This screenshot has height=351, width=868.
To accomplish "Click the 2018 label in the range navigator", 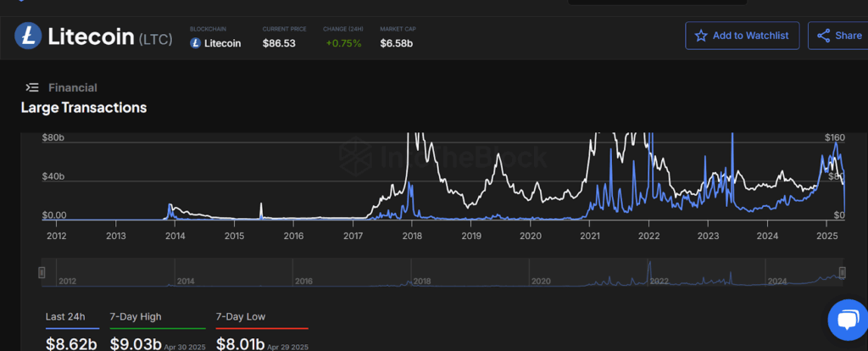I will 422,281.
